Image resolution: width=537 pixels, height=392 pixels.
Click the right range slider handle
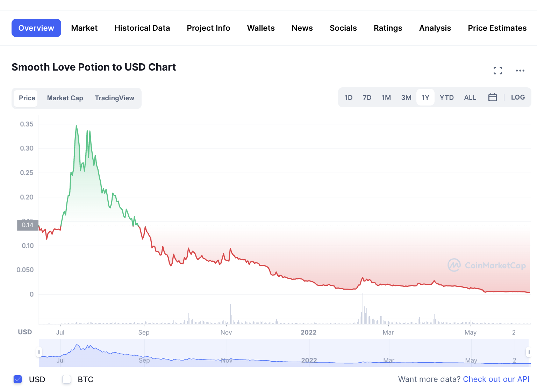pyautogui.click(x=528, y=352)
